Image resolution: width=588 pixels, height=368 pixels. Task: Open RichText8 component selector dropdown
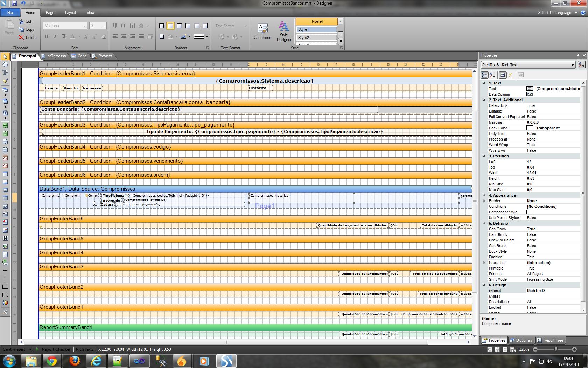[573, 65]
